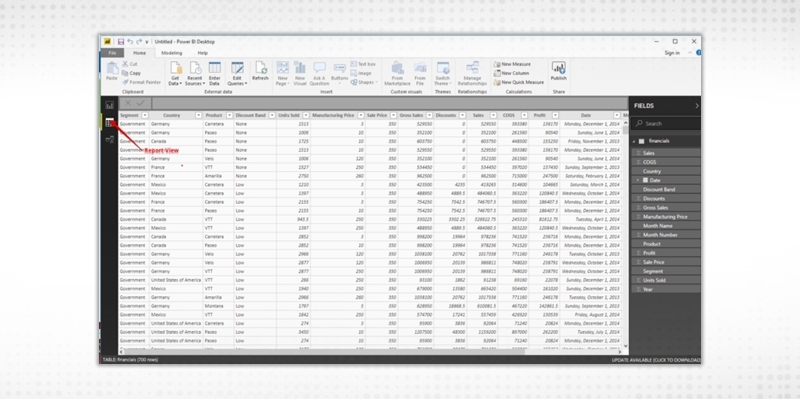800x400 pixels.
Task: Collapse the financials table in Fields
Action: (x=634, y=141)
